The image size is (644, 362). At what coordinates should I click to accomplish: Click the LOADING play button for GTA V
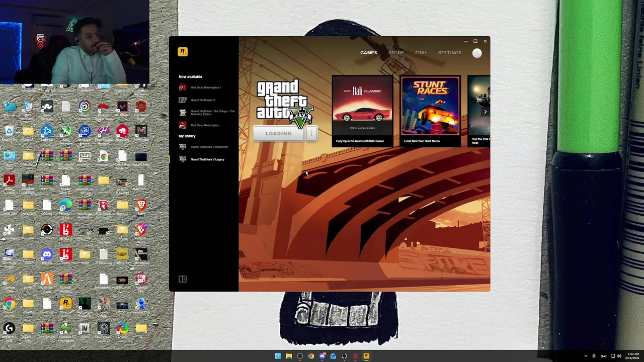(279, 134)
